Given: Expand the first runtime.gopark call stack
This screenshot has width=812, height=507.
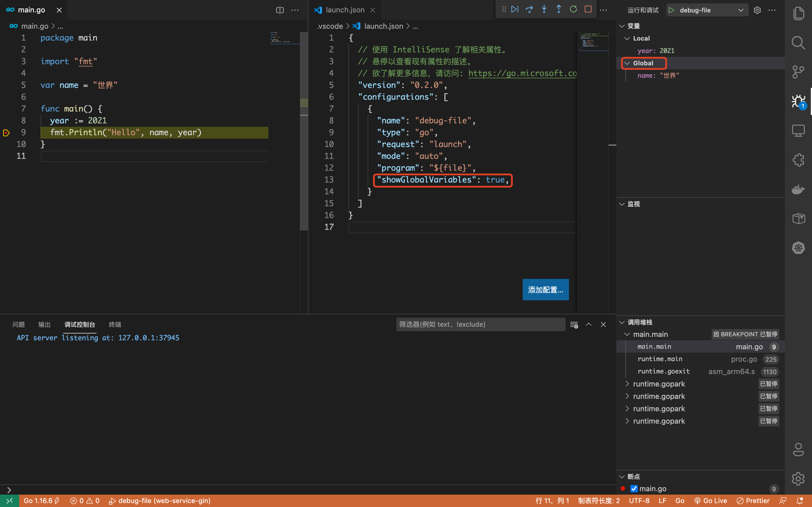Looking at the screenshot, I should tap(627, 384).
